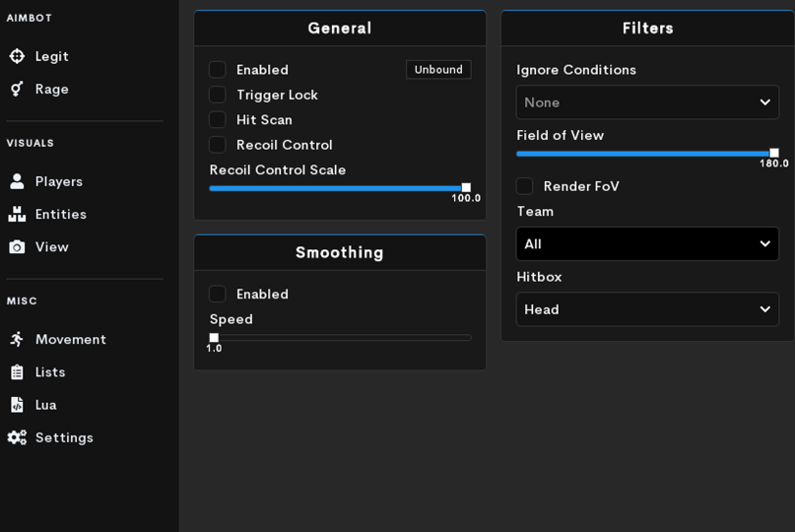Open the Ignore Conditions dropdown

tap(647, 102)
